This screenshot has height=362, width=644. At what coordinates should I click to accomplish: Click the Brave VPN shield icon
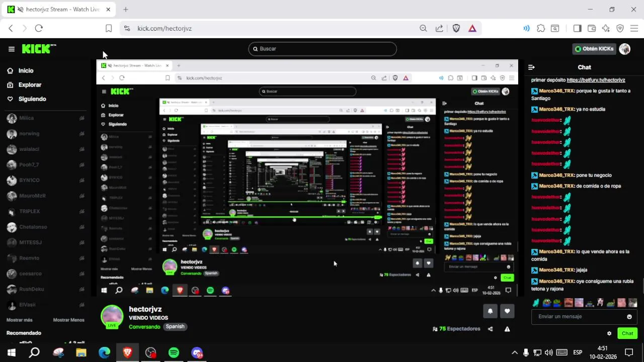(620, 29)
